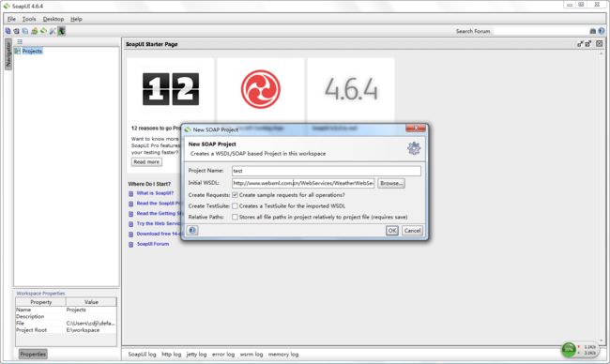610x364 pixels.
Task: Switch to the jetty log tab
Action: 196,355
